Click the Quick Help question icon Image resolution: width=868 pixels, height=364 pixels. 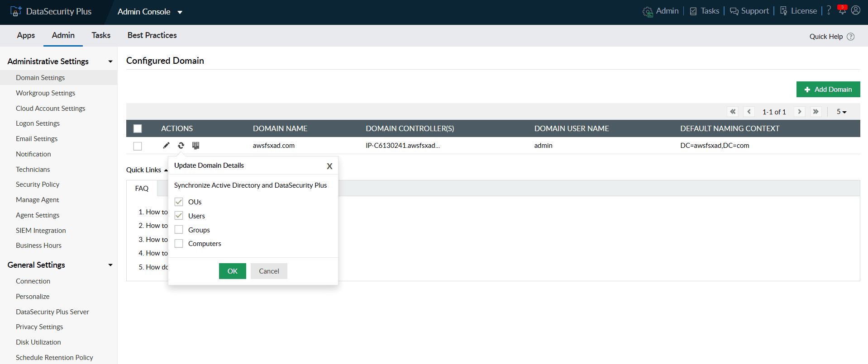850,37
